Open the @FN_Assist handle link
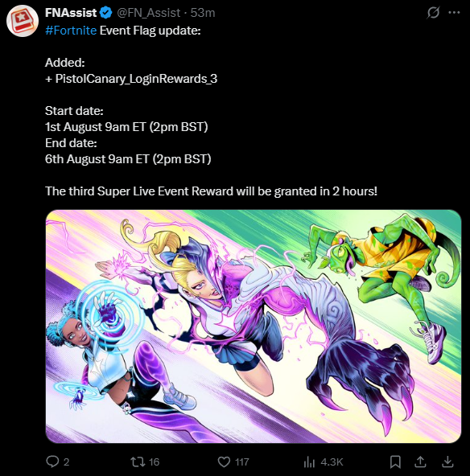 point(149,13)
